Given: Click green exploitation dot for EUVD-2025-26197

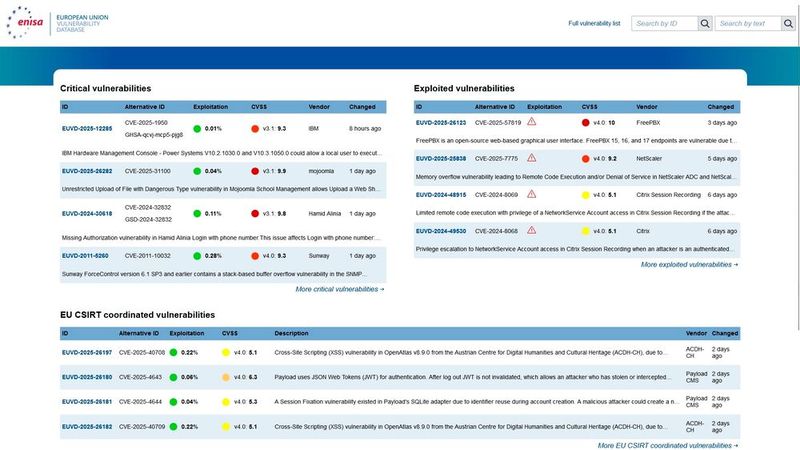Looking at the screenshot, I should click(x=173, y=353).
